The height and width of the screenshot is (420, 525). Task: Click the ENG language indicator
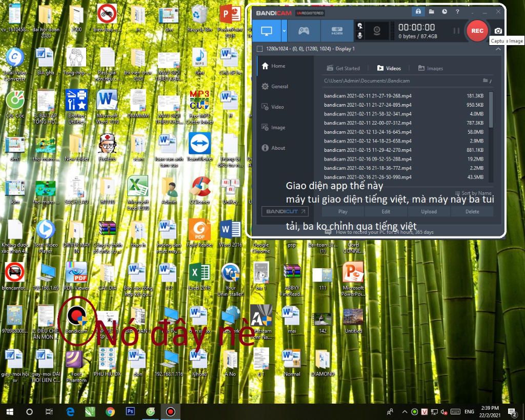469,412
